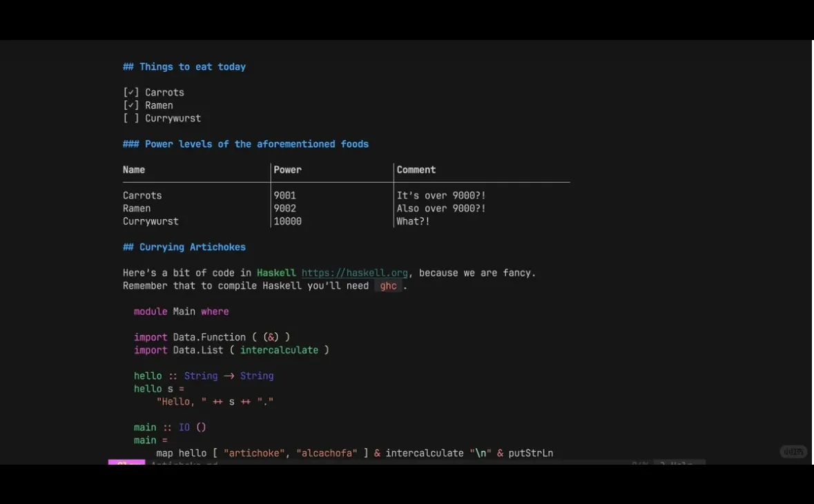Click the checkmark glyph next to Ramen
Screen dimensions: 814x504
point(130,105)
